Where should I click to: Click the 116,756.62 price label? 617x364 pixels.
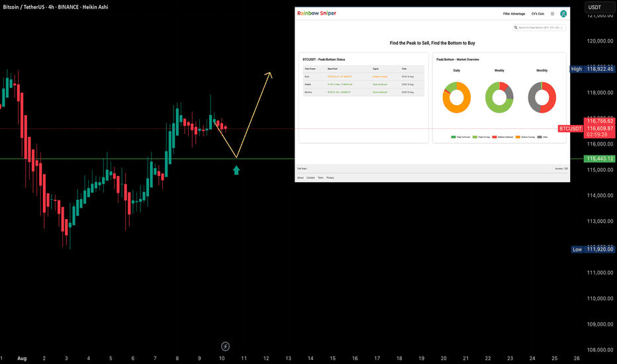tap(600, 121)
